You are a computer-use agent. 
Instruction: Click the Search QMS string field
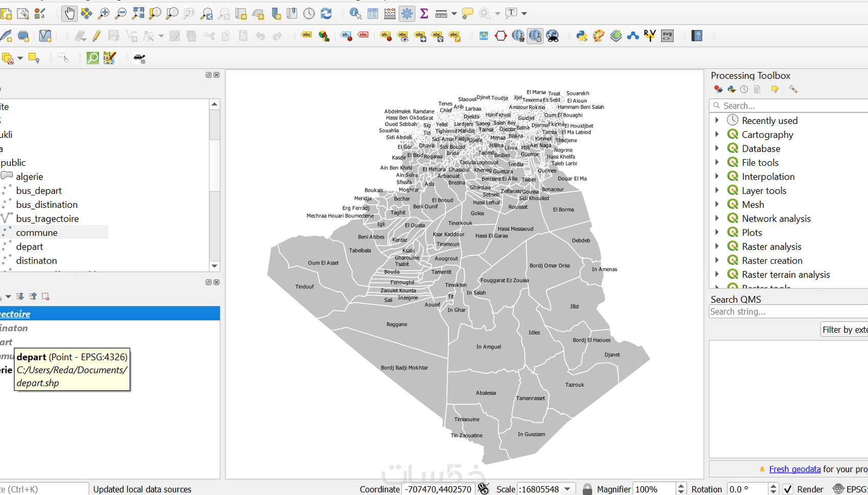tap(789, 311)
